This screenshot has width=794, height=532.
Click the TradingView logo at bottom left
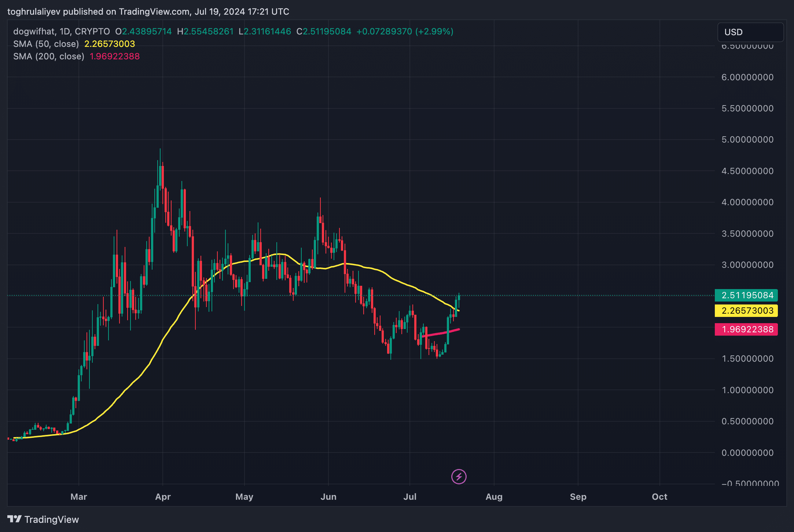coord(43,519)
